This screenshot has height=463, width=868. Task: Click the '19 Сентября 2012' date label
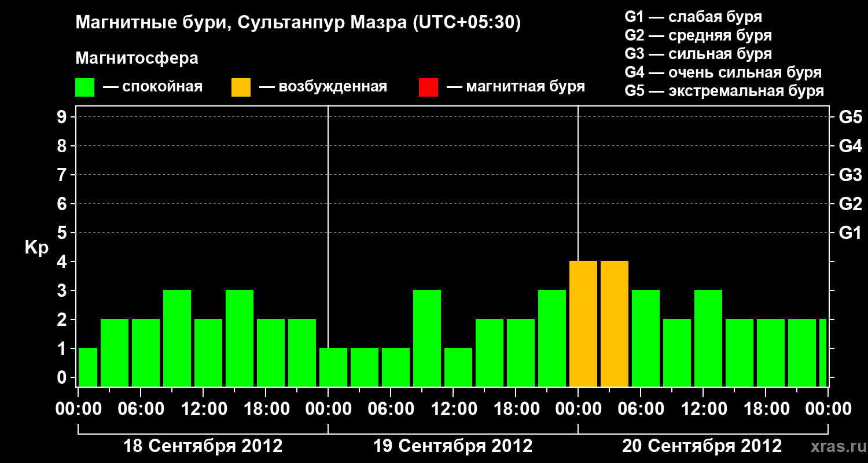453,446
